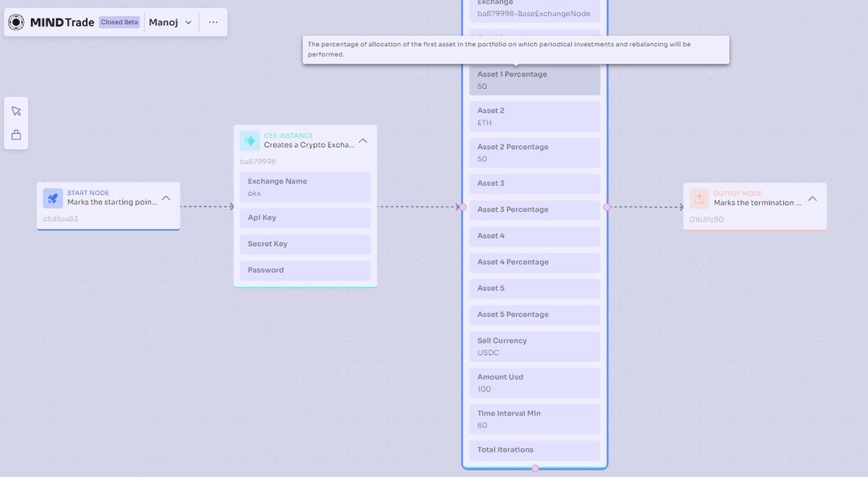Click the portfolio node's right output connector
The image size is (868, 477).
coord(607,207)
